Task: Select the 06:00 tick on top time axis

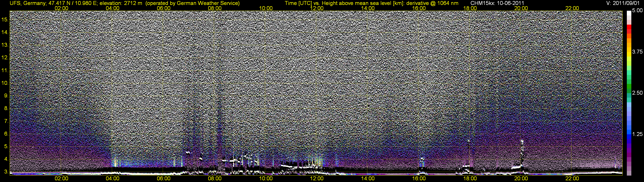Action: pos(164,8)
